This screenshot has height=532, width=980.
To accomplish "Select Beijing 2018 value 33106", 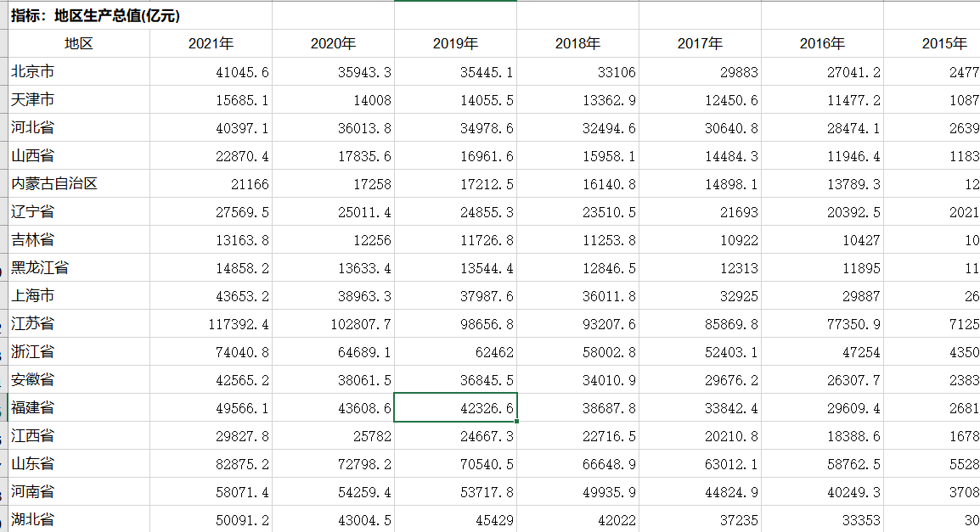I will point(577,72).
